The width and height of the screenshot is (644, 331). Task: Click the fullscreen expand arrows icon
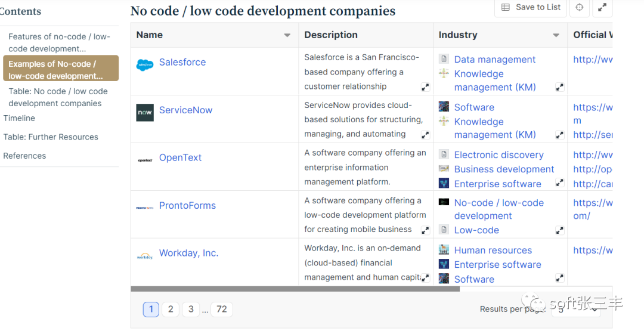point(602,8)
